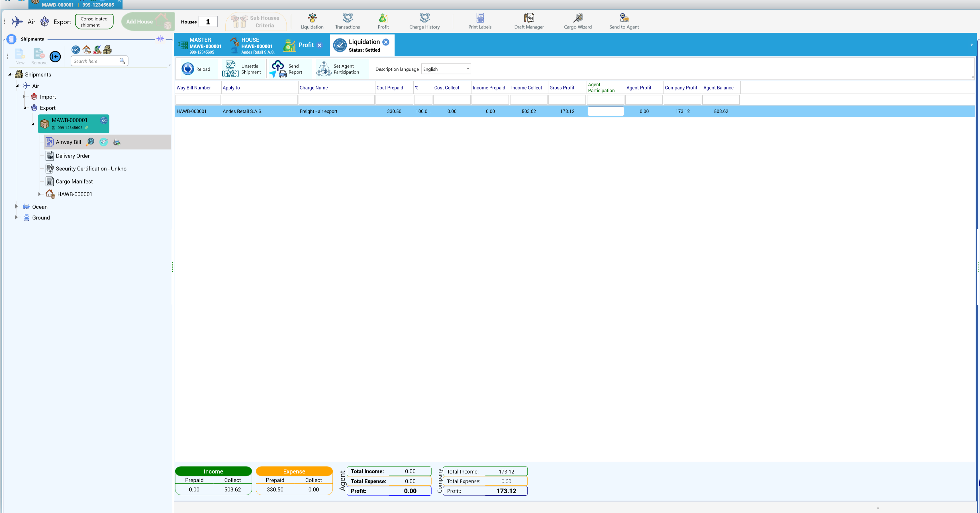Open Liquidation from the top toolbar
The width and height of the screenshot is (980, 513).
click(312, 21)
